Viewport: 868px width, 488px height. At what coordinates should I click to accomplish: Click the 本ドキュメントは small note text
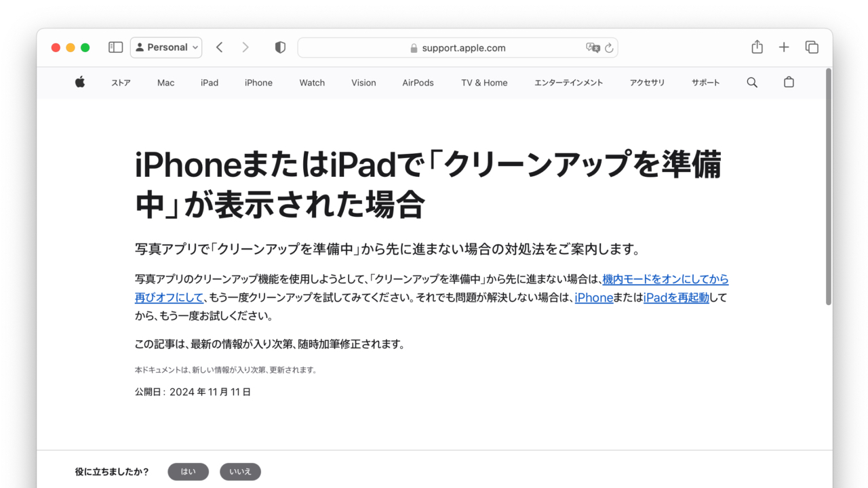pos(226,370)
